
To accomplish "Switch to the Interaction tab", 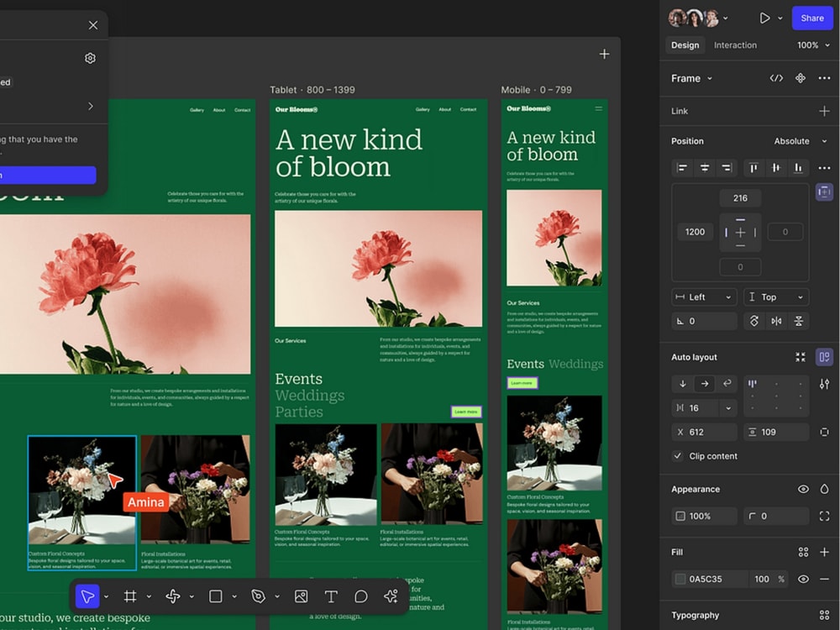I will point(735,45).
